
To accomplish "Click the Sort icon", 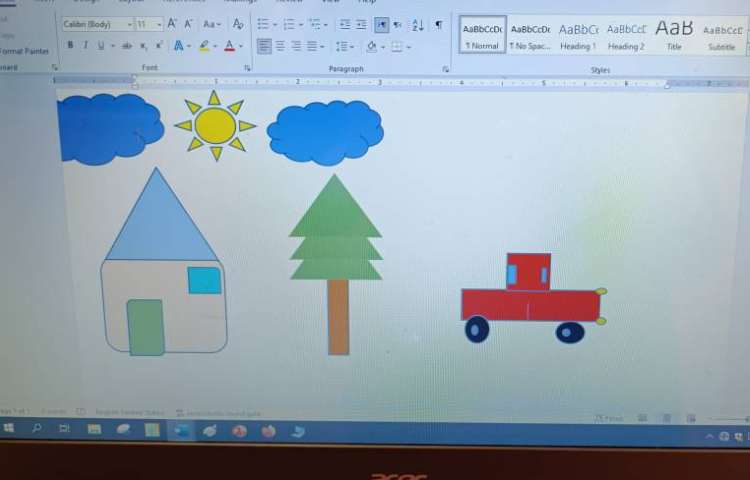I will tap(417, 24).
